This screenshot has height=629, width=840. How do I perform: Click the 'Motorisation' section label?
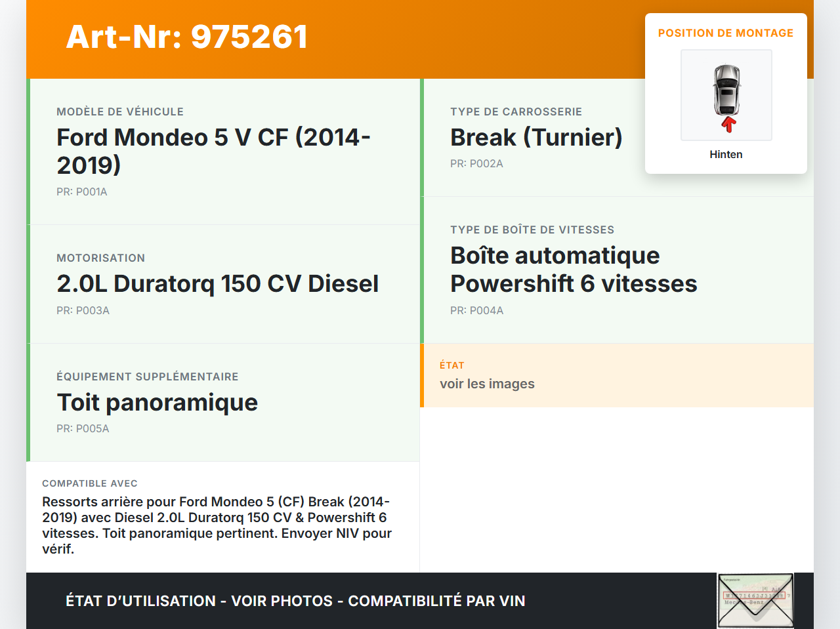coord(100,258)
